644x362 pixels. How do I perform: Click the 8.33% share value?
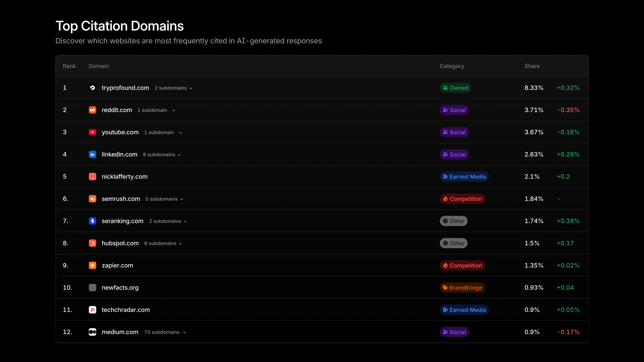[x=534, y=88]
